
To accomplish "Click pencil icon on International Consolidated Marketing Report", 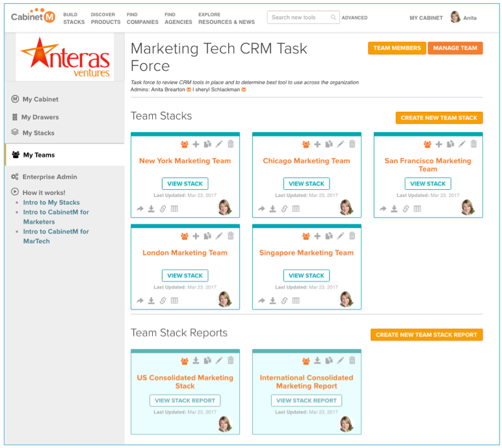I will 340,361.
